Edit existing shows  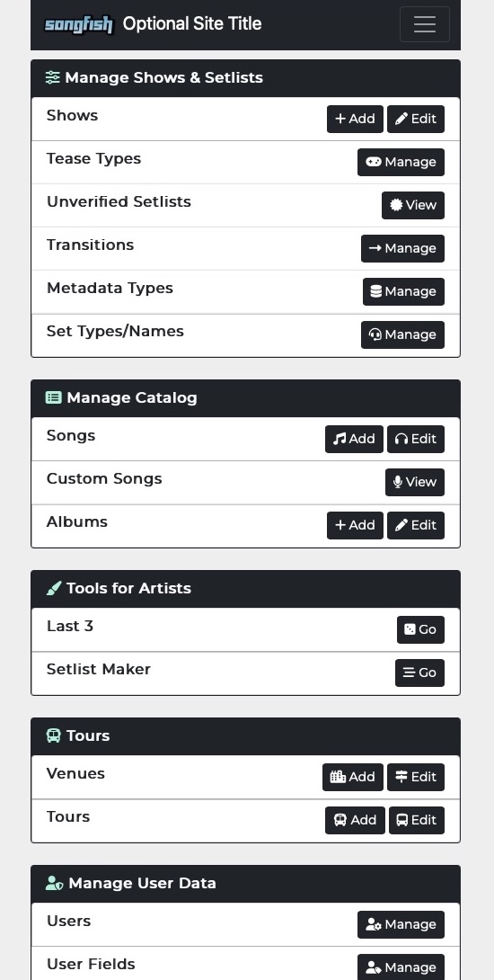[416, 119]
